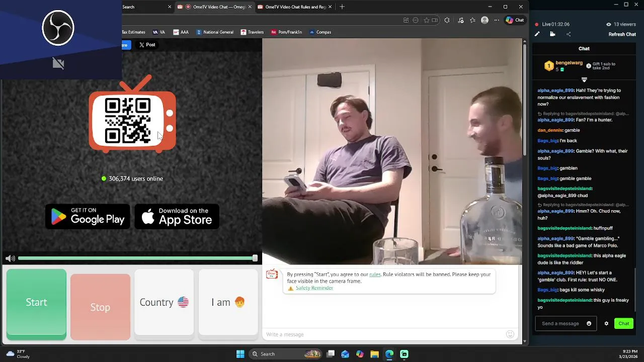Open the Download on the App Store badge
The width and height of the screenshot is (644, 362).
coord(177,217)
